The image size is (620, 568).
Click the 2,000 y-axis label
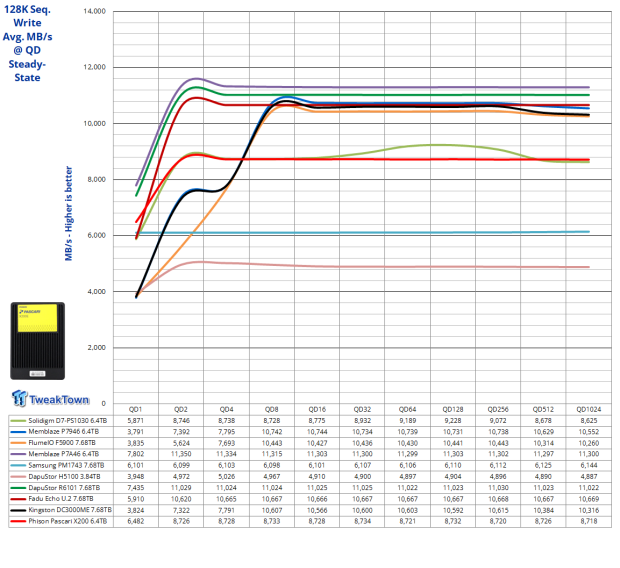tap(96, 348)
